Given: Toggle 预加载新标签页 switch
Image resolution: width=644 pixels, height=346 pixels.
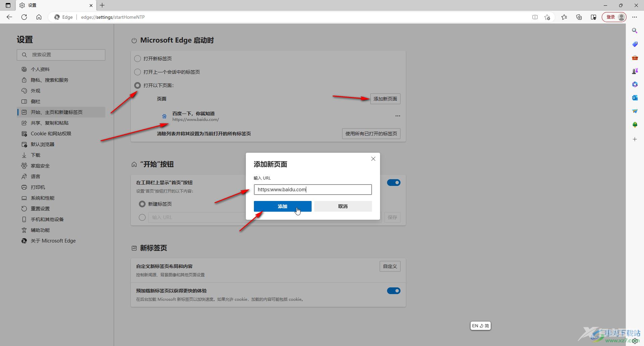Looking at the screenshot, I should tap(393, 291).
